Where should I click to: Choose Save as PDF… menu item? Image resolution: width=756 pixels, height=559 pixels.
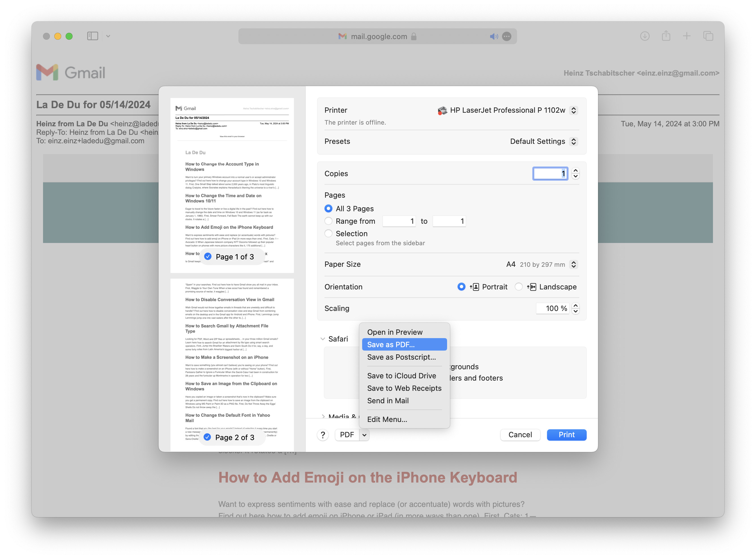pos(404,344)
